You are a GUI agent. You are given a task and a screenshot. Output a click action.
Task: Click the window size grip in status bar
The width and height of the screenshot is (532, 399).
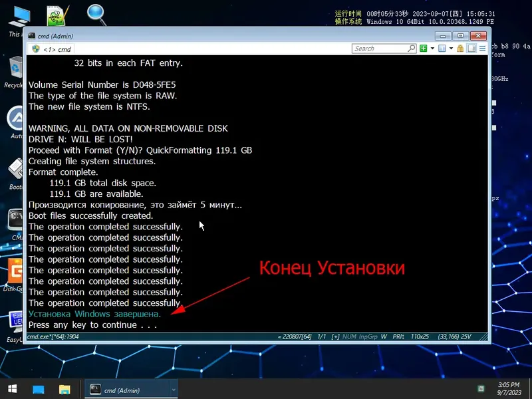point(483,337)
